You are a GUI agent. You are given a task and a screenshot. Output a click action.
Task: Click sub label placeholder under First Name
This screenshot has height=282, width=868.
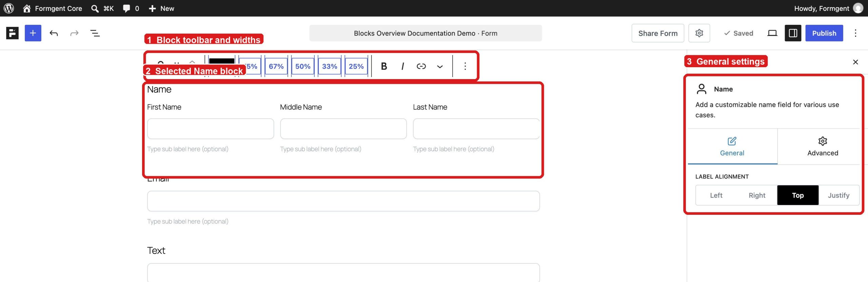pos(188,149)
